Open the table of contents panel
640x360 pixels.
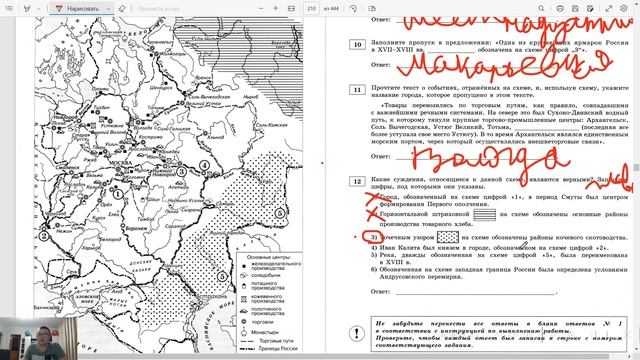point(9,8)
